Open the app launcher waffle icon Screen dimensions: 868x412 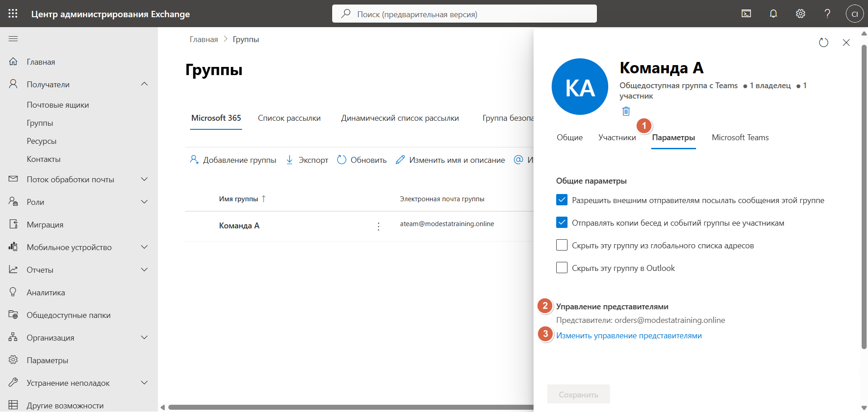pyautogui.click(x=13, y=14)
